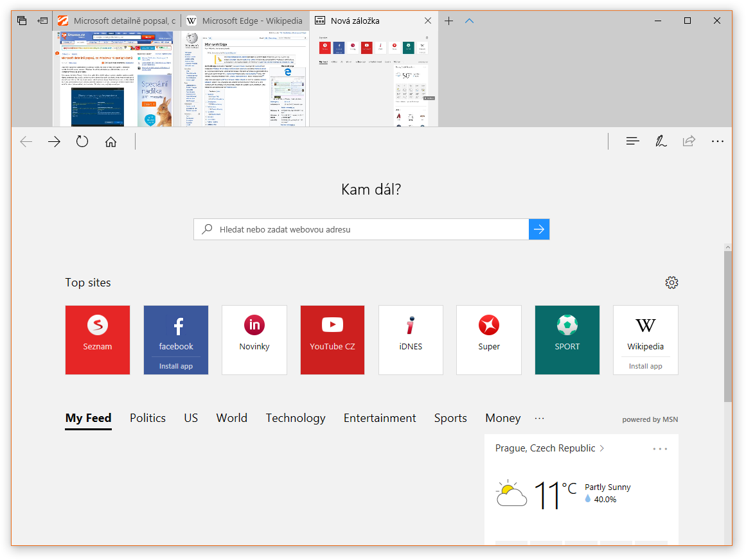The width and height of the screenshot is (746, 560).
Task: Open the SPORT top site tile
Action: point(567,340)
